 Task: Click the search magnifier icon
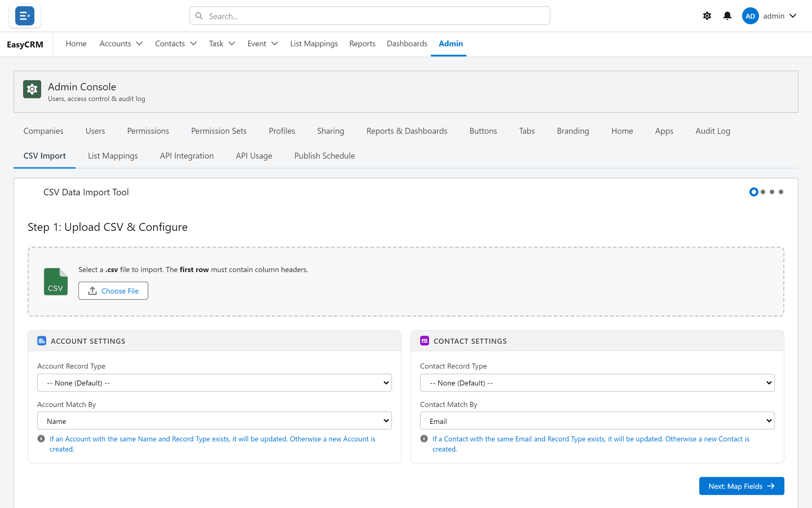pos(199,16)
